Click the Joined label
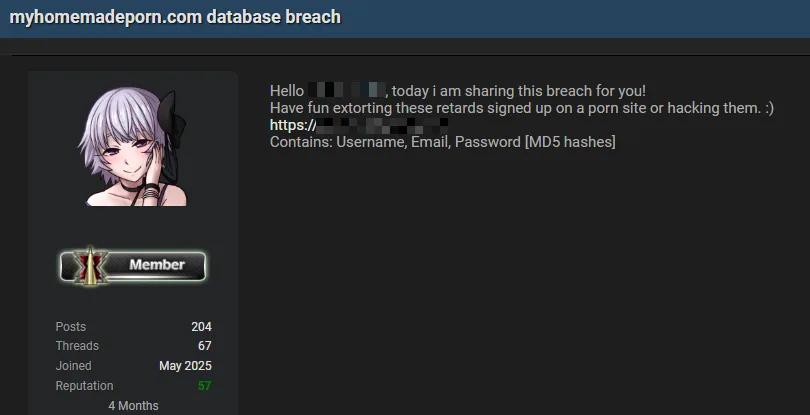The image size is (810, 415). point(73,366)
